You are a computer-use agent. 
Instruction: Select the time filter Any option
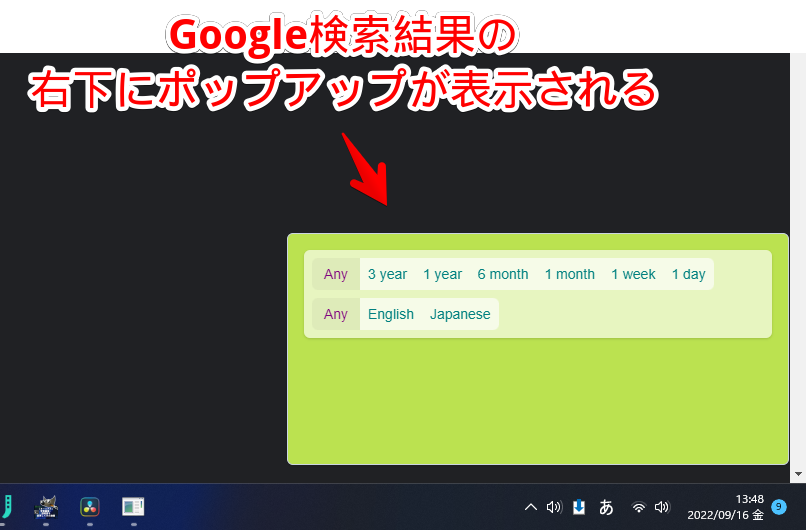tap(336, 274)
